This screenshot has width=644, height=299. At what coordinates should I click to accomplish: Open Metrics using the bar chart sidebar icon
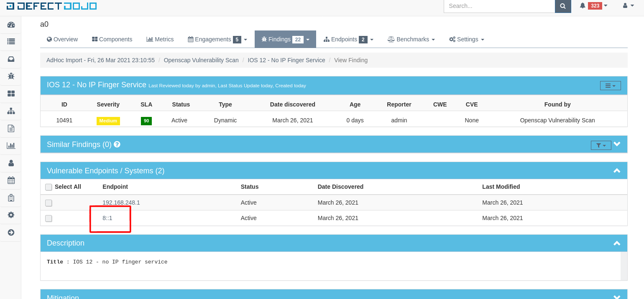[x=10, y=145]
